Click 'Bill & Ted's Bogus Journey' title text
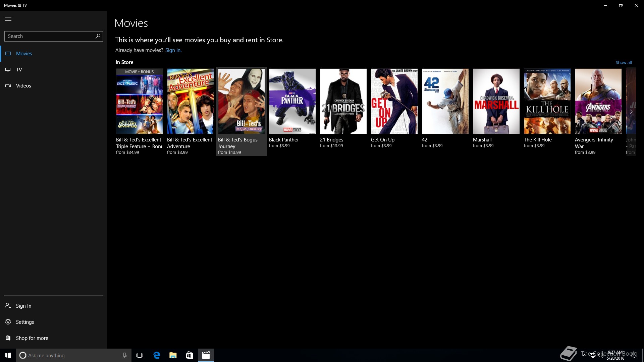This screenshot has width=644, height=362. point(238,143)
